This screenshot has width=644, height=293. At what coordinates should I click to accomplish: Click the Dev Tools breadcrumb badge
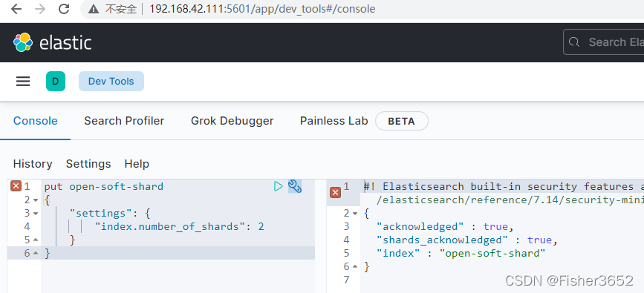pos(111,82)
